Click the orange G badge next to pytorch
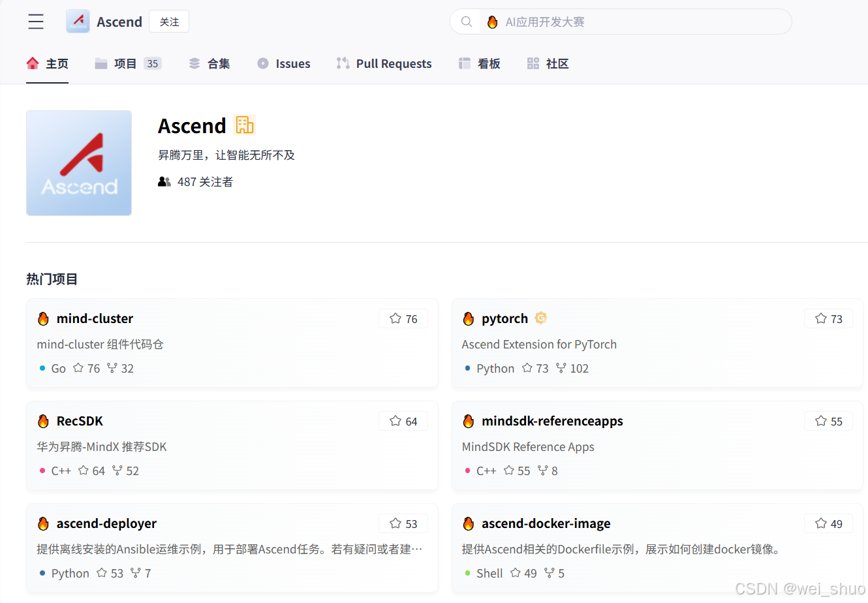This screenshot has width=868, height=603. 540,318
